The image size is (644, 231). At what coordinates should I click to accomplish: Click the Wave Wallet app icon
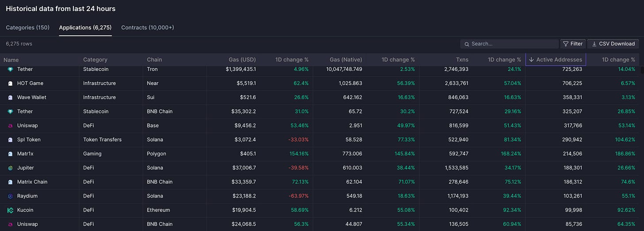click(x=11, y=97)
